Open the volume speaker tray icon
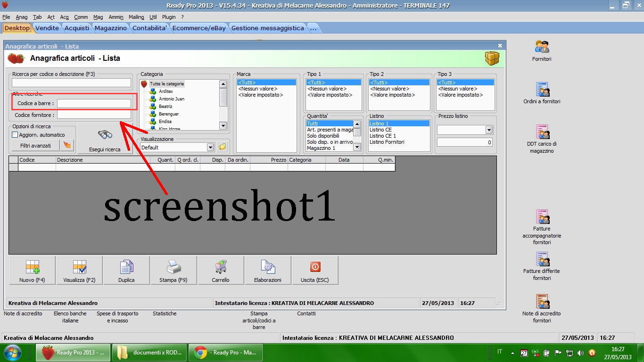644x362 pixels. [580, 353]
